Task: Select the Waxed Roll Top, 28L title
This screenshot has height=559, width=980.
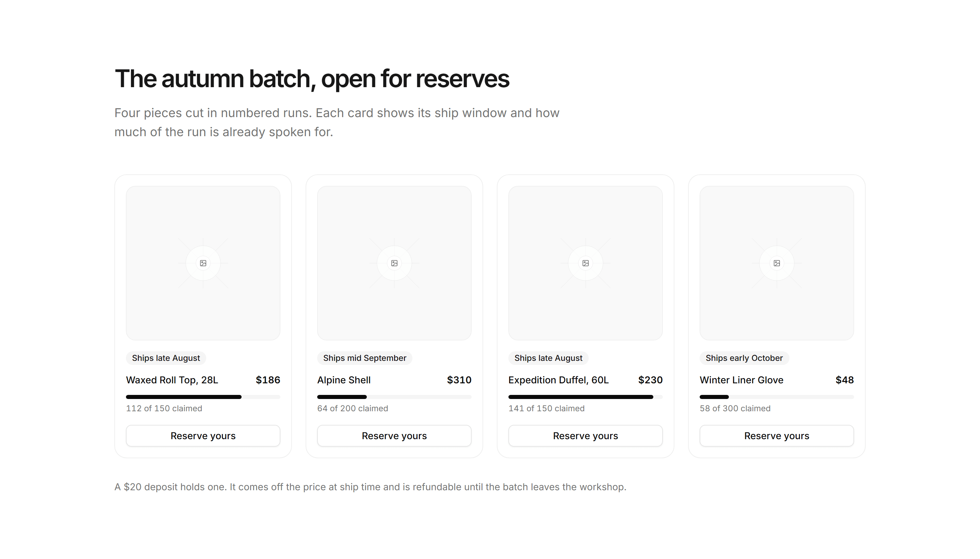Action: pyautogui.click(x=172, y=380)
